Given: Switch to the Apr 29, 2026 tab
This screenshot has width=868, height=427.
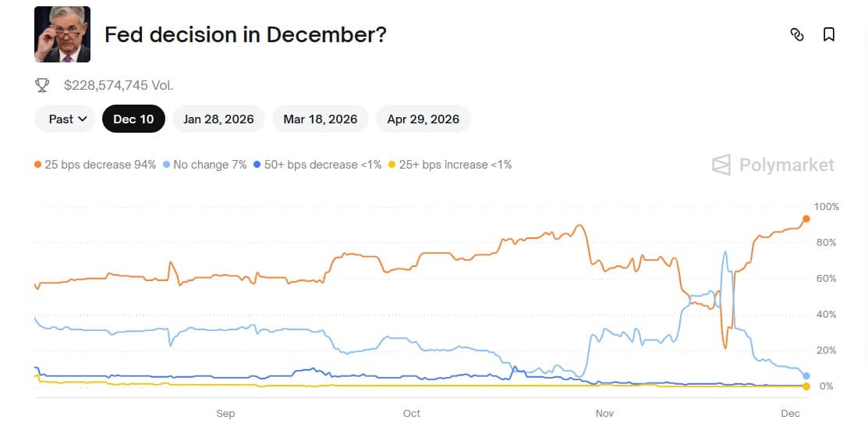Looking at the screenshot, I should pyautogui.click(x=423, y=119).
